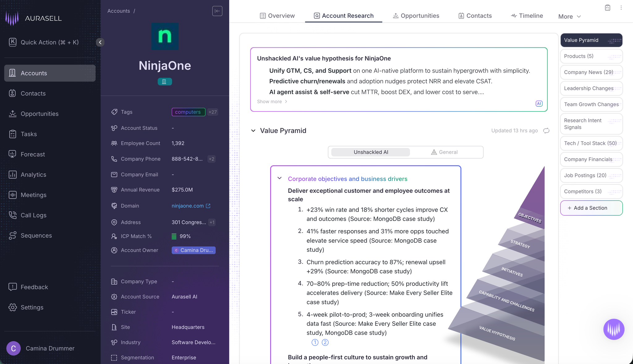
Task: Click the ICP Match percentage bar
Action: tap(174, 236)
